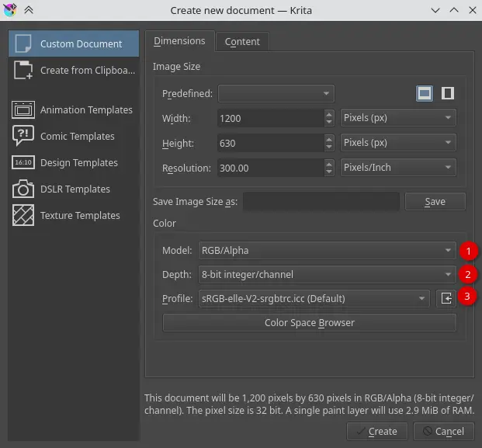The height and width of the screenshot is (448, 482).
Task: Click the Create button
Action: click(377, 431)
